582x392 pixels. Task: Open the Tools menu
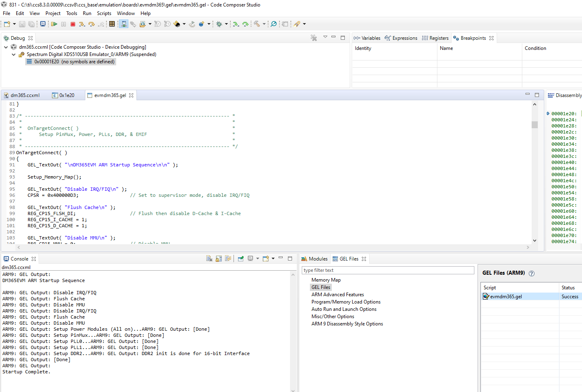71,13
